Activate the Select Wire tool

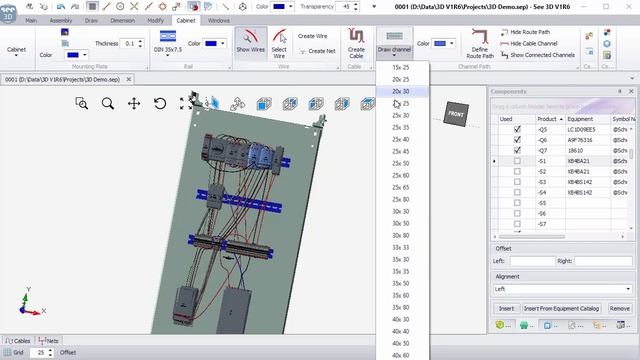pos(279,43)
